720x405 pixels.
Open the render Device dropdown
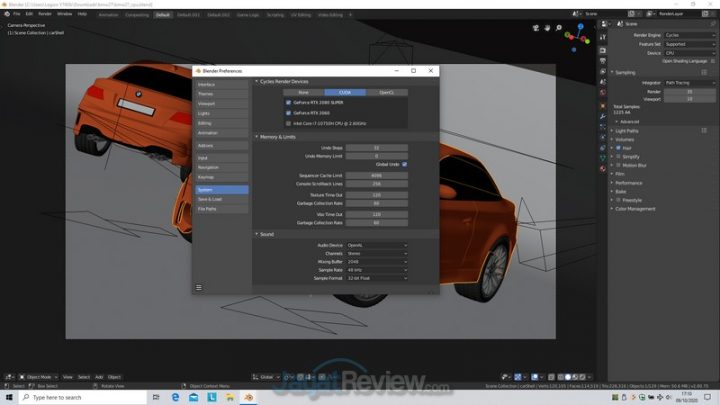(690, 53)
